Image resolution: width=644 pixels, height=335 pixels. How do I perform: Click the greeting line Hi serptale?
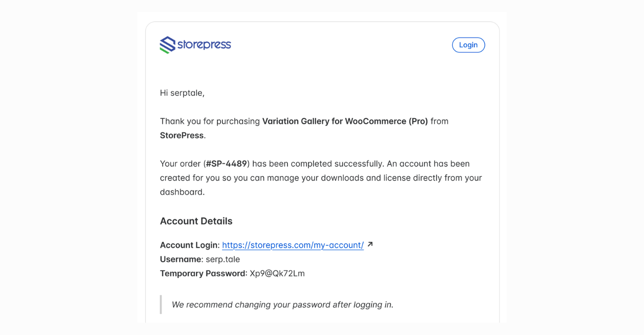tap(182, 92)
